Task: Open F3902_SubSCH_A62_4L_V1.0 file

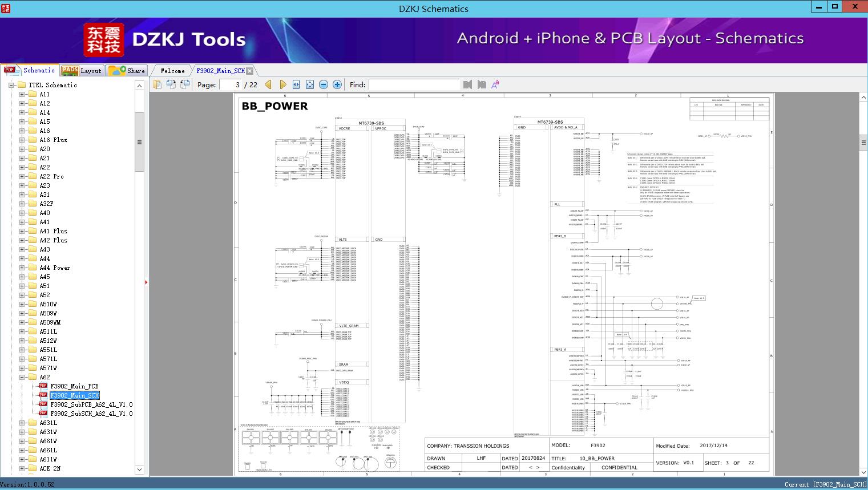Action: click(91, 414)
